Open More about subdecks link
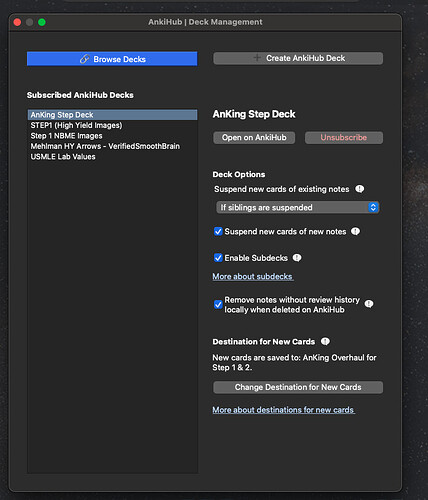428x500 pixels. tap(253, 276)
